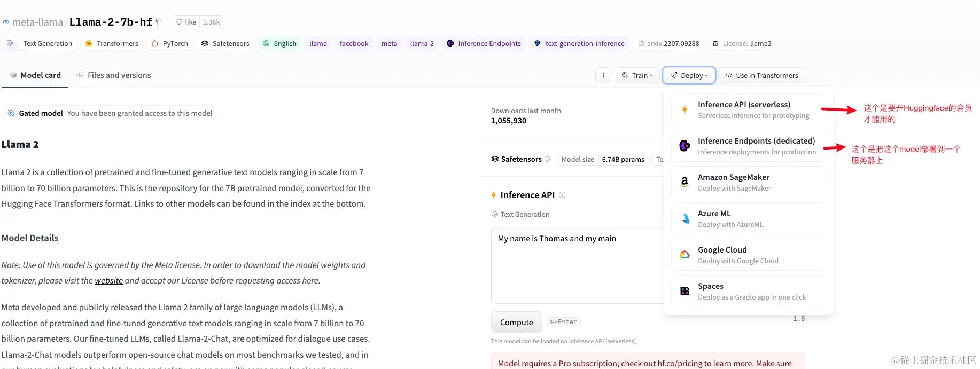The width and height of the screenshot is (980, 369).
Task: Click the Model card cube icon
Action: 13,75
